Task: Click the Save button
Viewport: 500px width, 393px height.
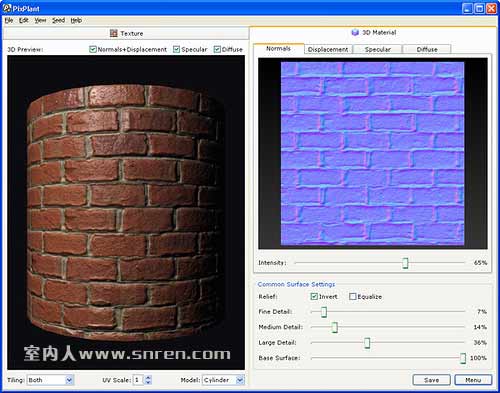Action: point(431,380)
